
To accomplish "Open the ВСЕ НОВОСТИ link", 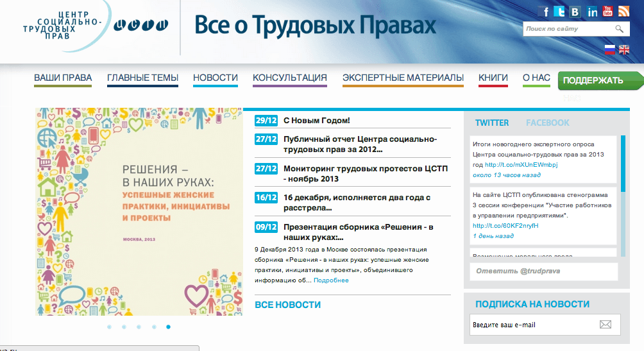I will click(287, 305).
